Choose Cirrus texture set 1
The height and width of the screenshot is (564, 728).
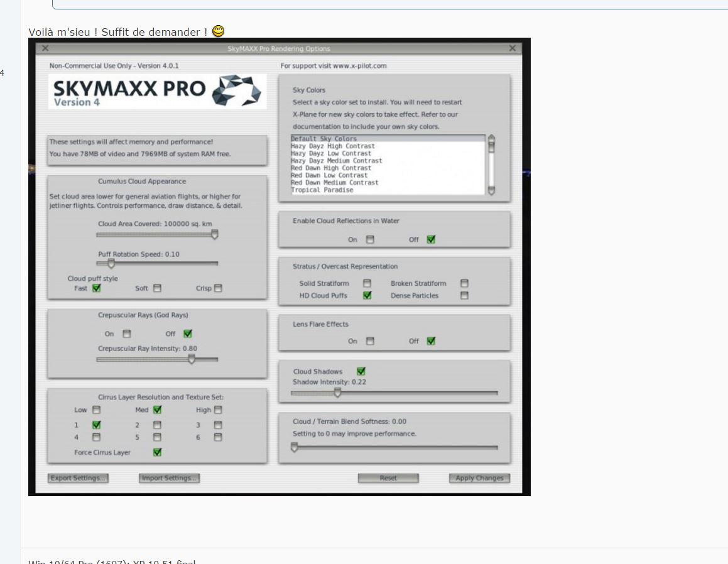click(96, 425)
